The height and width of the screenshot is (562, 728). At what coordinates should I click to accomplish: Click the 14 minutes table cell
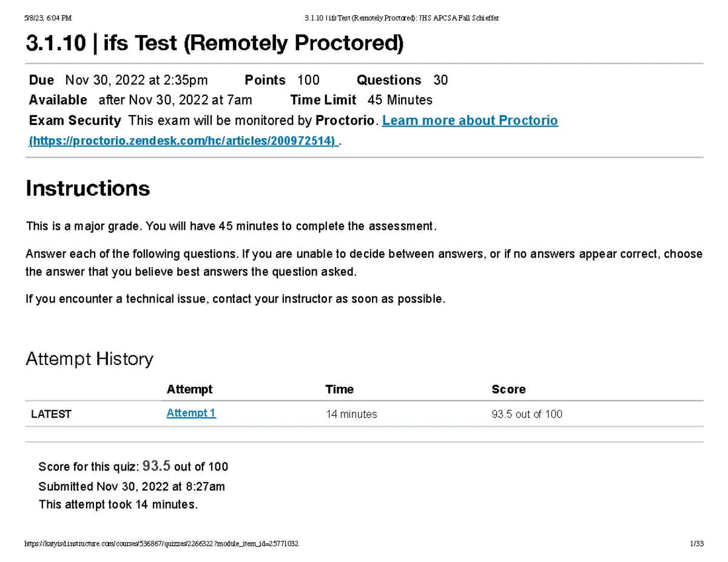(351, 414)
